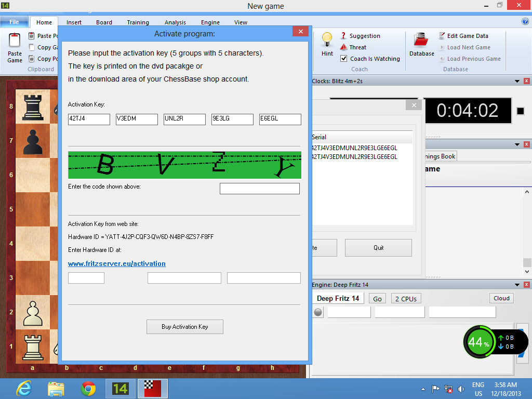Viewport: 532px width, 399px height.
Task: Open the Action Center flag icon
Action: pyautogui.click(x=436, y=389)
